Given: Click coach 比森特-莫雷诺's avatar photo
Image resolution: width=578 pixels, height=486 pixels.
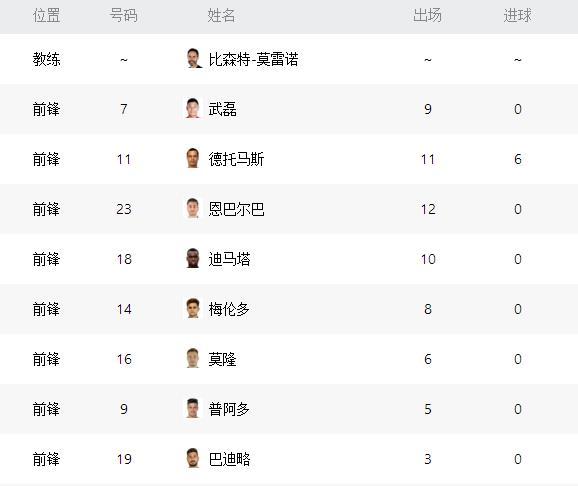Looking at the screenshot, I should pos(194,58).
